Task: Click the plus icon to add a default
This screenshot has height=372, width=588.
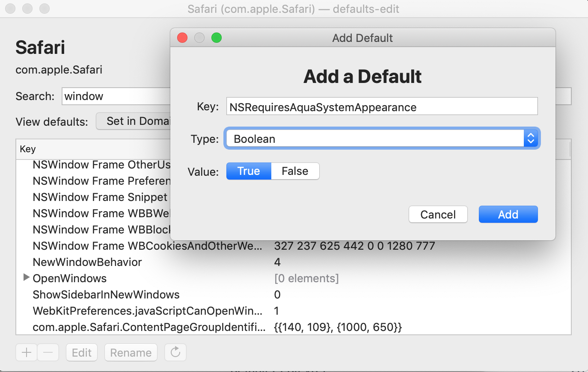Action: pos(27,352)
